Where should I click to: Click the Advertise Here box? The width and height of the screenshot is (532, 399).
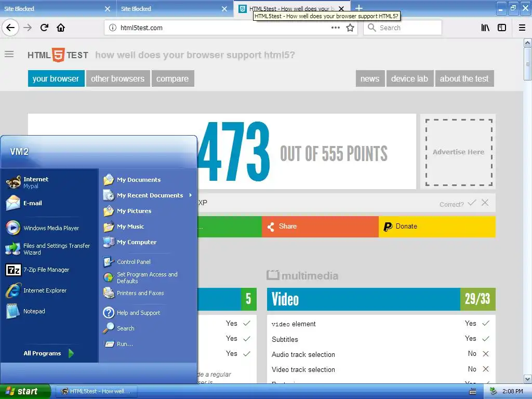click(x=459, y=152)
